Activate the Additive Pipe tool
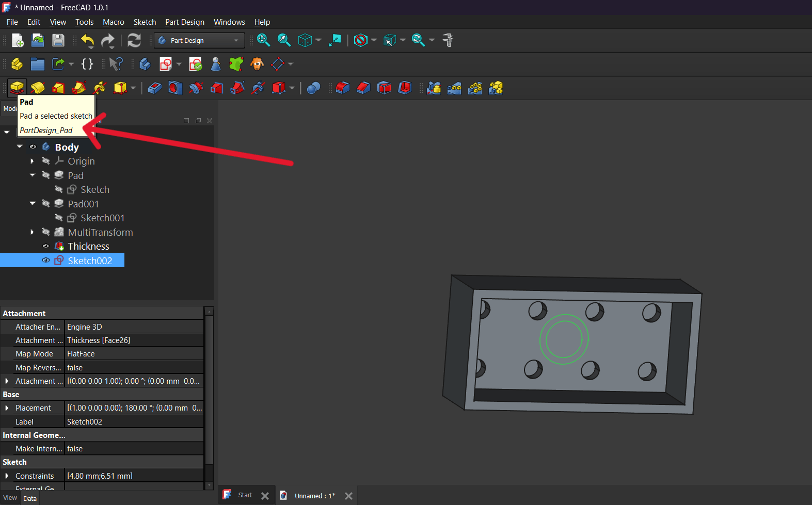The width and height of the screenshot is (812, 505). pyautogui.click(x=79, y=88)
